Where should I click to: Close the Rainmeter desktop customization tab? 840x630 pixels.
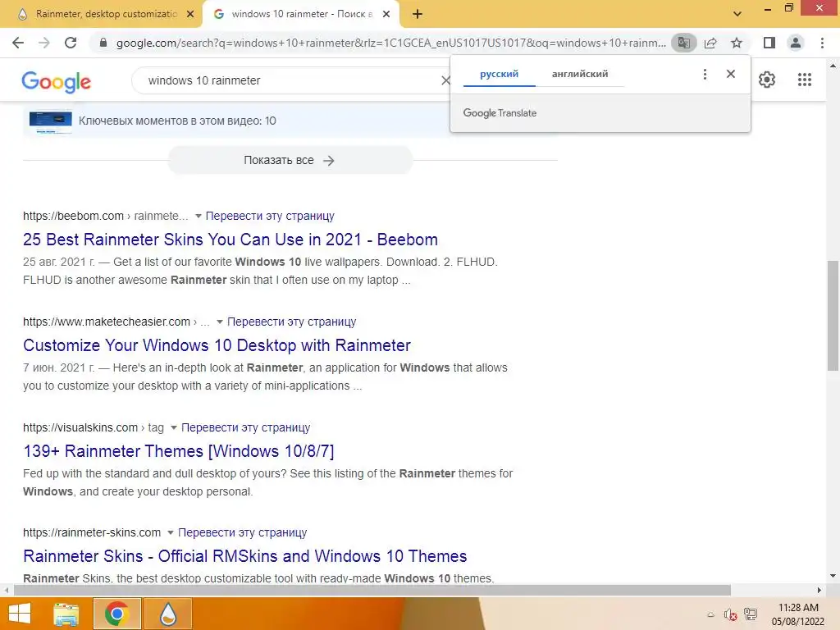point(190,14)
